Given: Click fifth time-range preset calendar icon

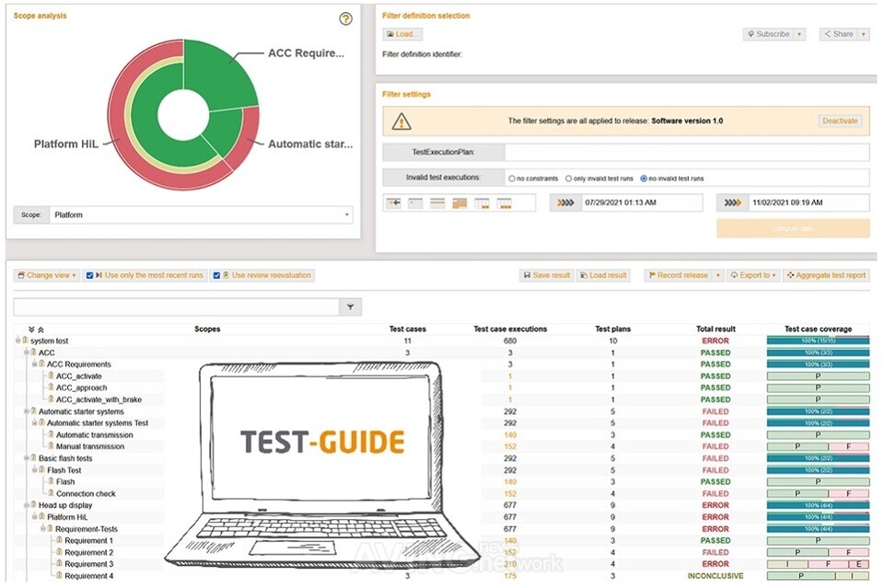Looking at the screenshot, I should [482, 202].
